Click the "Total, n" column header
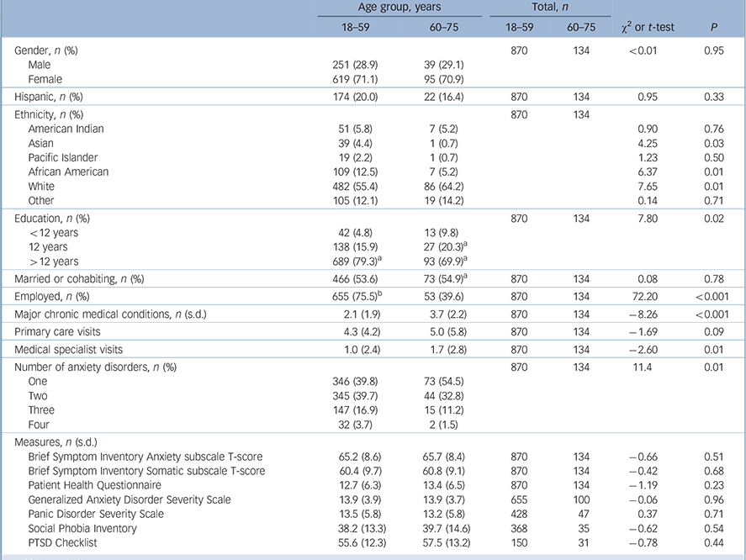746x560 pixels. [546, 9]
